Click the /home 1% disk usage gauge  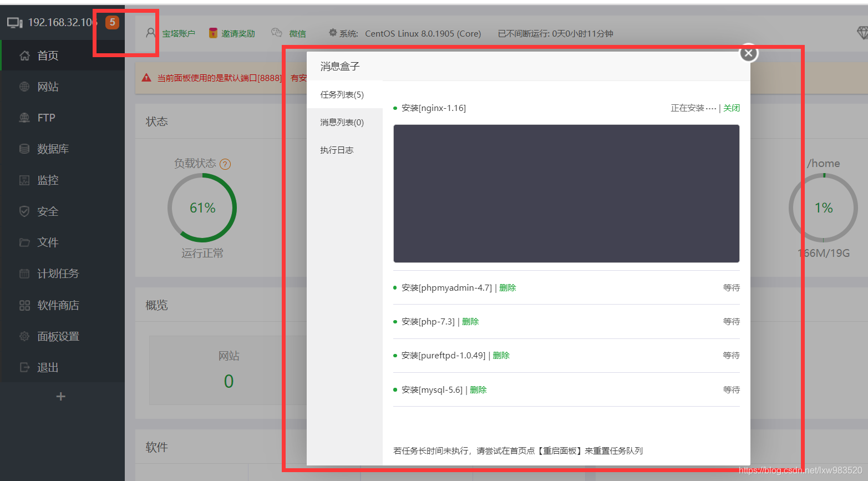click(x=824, y=207)
